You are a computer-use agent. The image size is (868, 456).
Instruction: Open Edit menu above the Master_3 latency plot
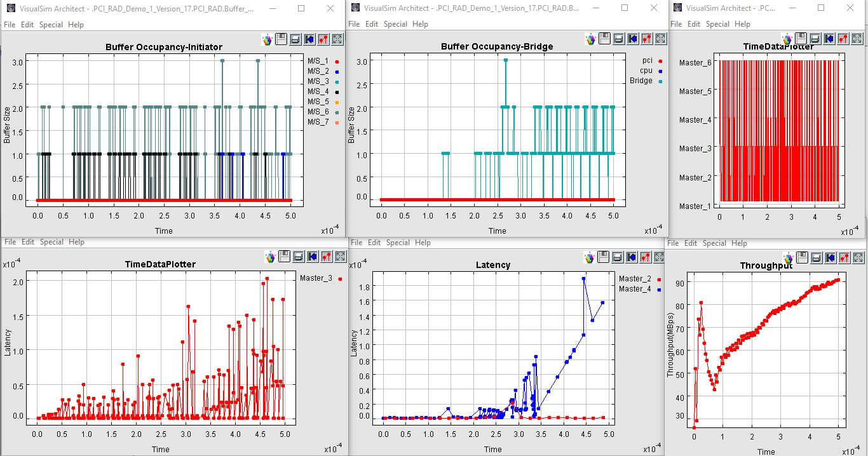coord(28,242)
